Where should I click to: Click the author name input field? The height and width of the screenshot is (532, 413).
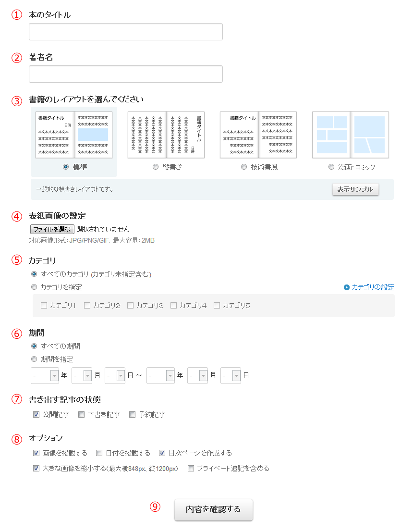[126, 74]
